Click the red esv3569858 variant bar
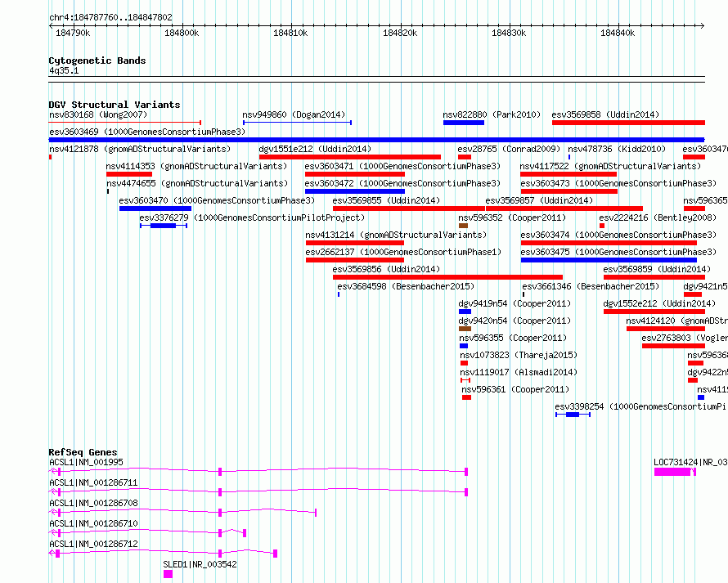 629,123
